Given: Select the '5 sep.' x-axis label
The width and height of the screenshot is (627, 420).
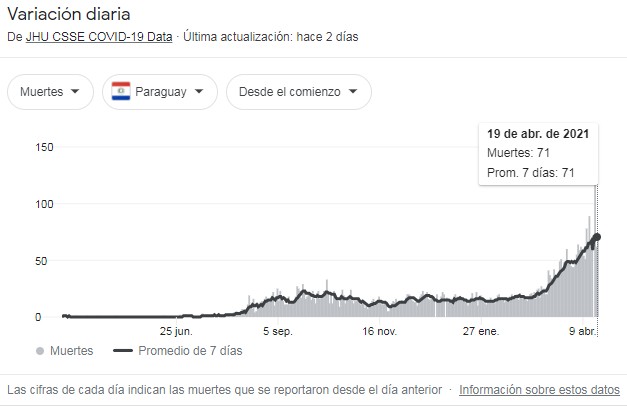Looking at the screenshot, I should [x=277, y=331].
